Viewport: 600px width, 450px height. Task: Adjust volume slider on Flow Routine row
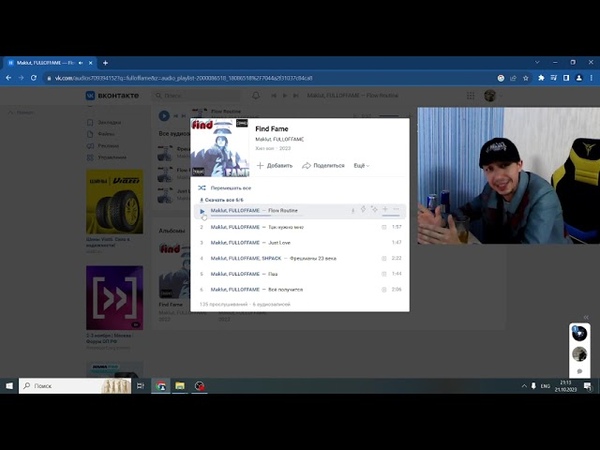click(x=391, y=215)
